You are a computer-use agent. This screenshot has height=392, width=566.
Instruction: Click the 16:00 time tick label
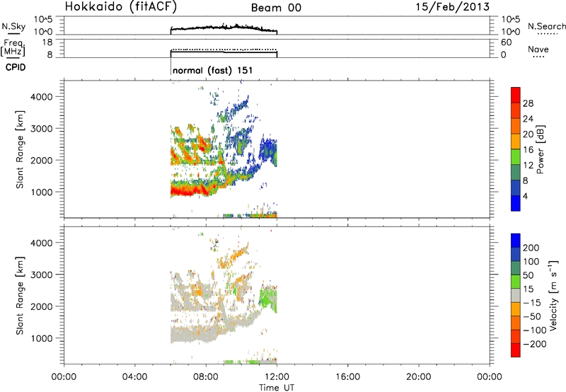pyautogui.click(x=347, y=377)
